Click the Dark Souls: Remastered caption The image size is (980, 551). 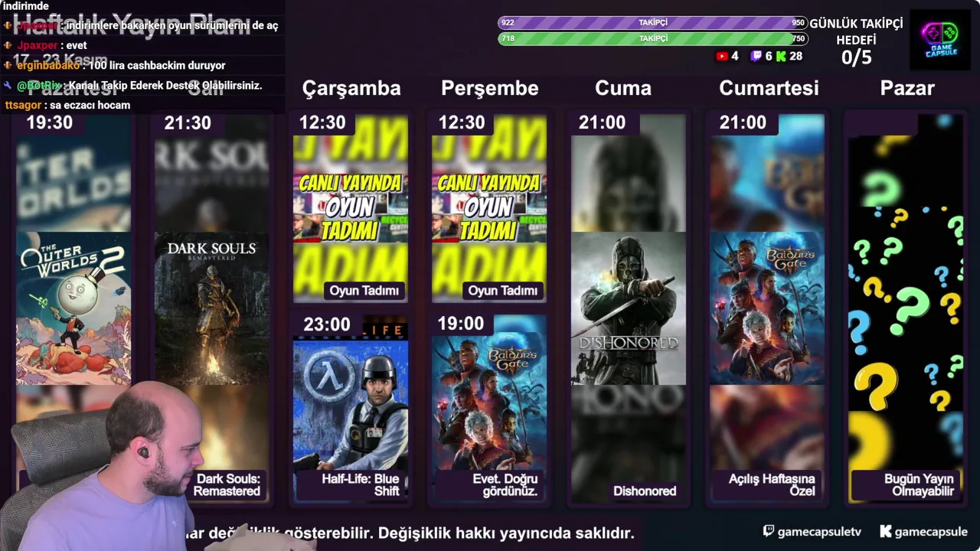(228, 485)
